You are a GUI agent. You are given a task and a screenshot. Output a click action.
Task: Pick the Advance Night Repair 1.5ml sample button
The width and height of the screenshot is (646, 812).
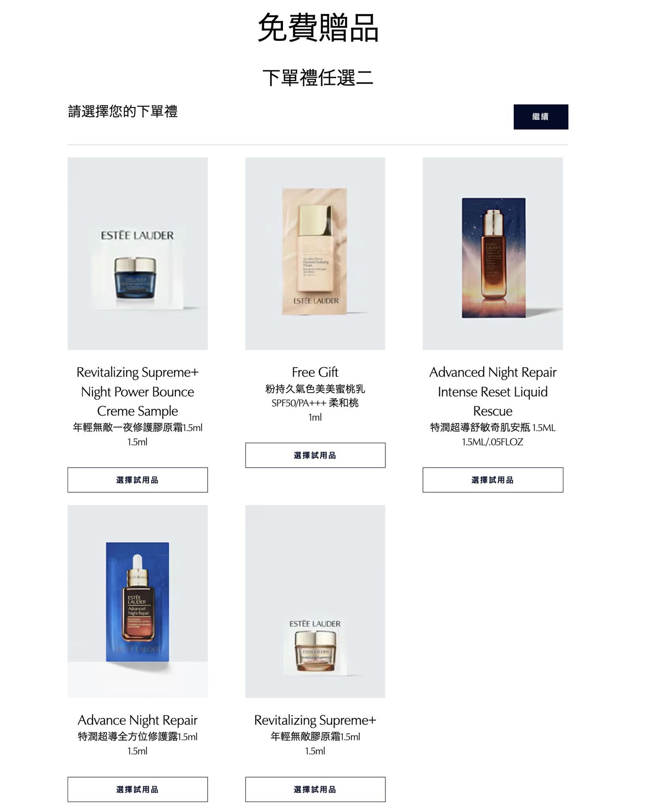coord(137,789)
